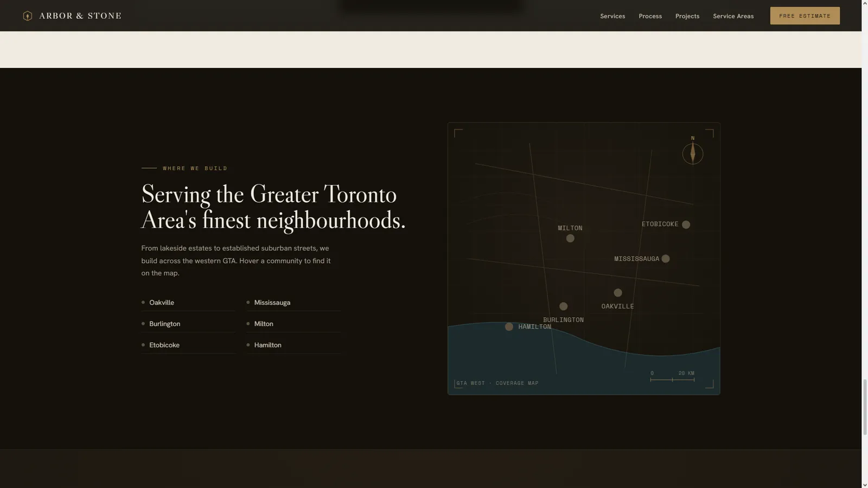Select Hamilton in the community list

(293, 345)
